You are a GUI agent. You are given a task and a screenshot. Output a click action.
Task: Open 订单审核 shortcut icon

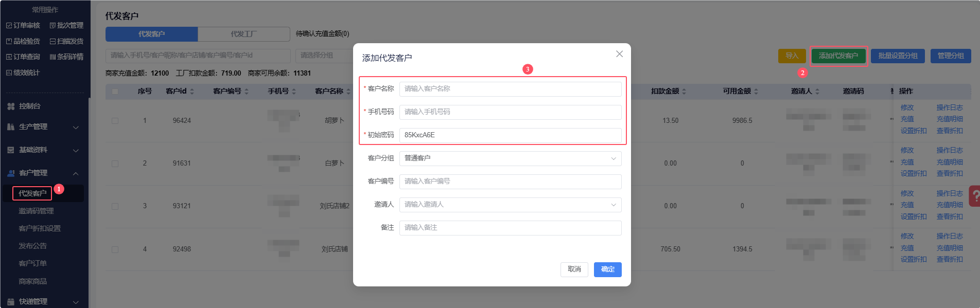pos(9,25)
